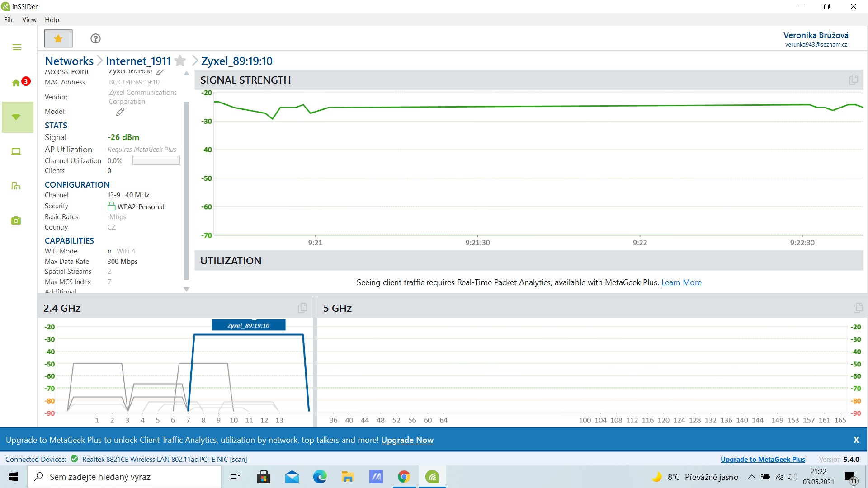Copy the Signal Strength graph

(x=853, y=80)
